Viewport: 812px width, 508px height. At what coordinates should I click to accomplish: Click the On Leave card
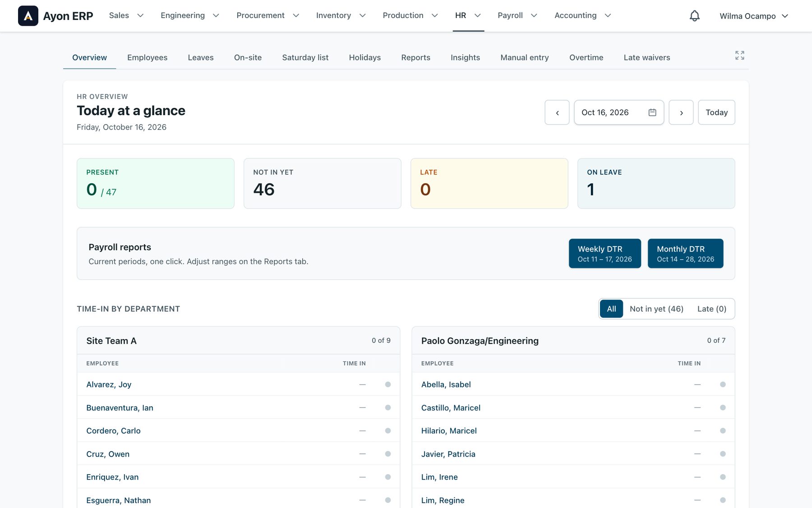[x=656, y=183]
